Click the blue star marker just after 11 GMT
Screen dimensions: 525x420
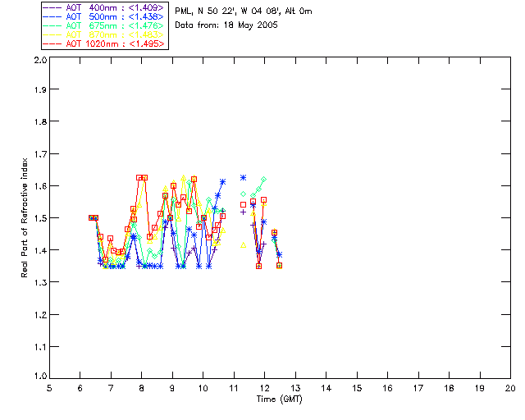(x=243, y=177)
